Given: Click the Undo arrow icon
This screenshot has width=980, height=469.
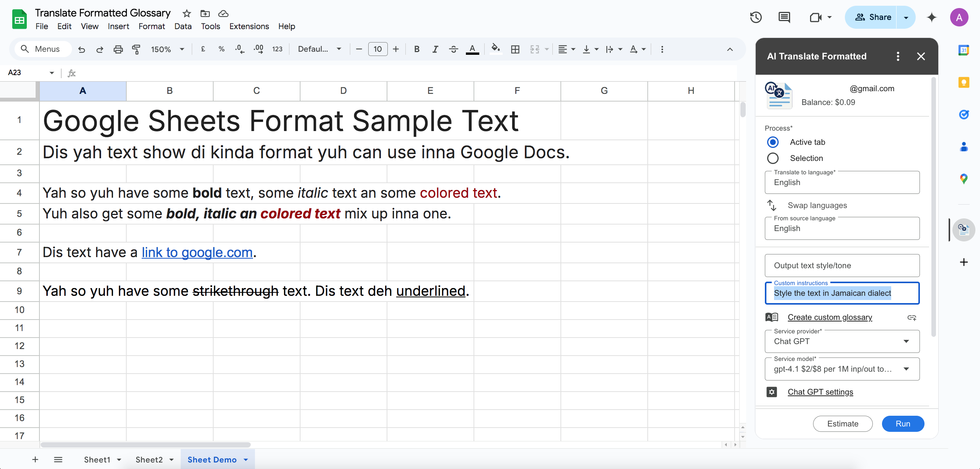Looking at the screenshot, I should pyautogui.click(x=82, y=49).
